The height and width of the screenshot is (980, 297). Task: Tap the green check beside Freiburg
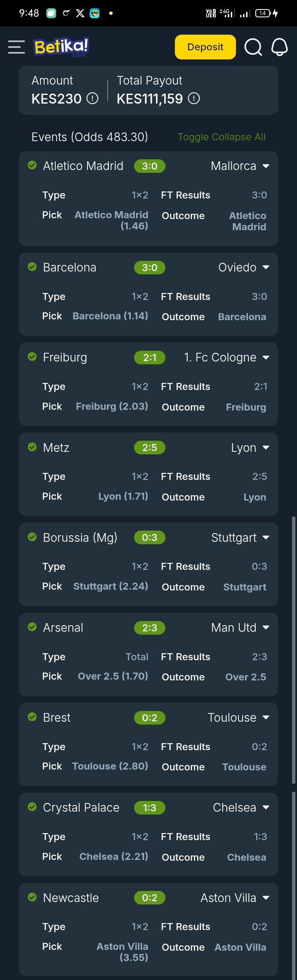click(x=32, y=357)
